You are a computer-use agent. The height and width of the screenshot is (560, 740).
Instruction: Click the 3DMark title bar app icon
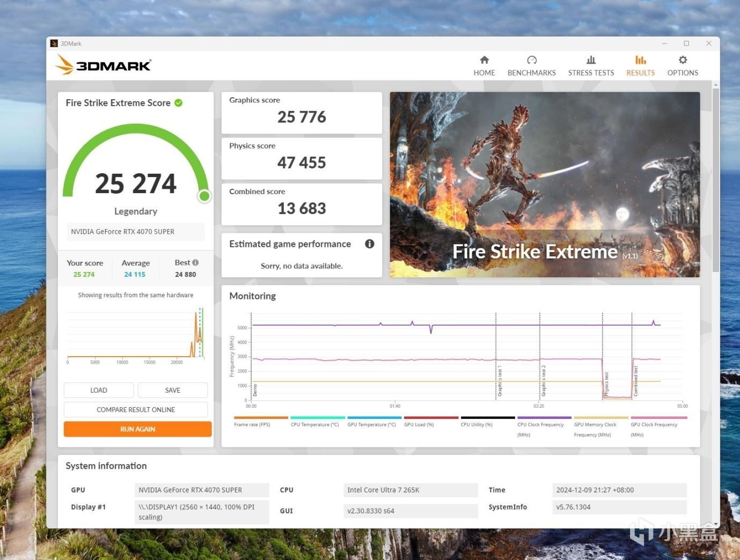click(54, 43)
